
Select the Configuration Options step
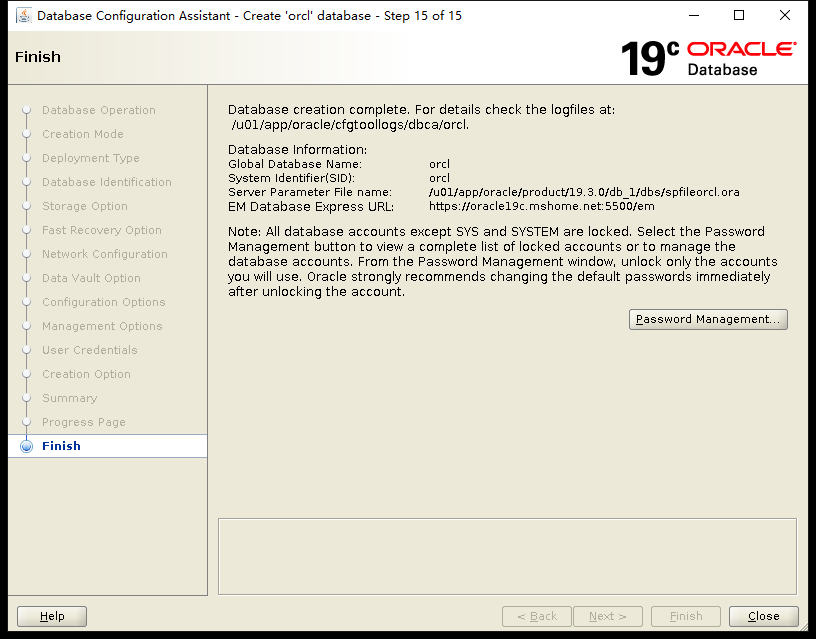tap(104, 302)
